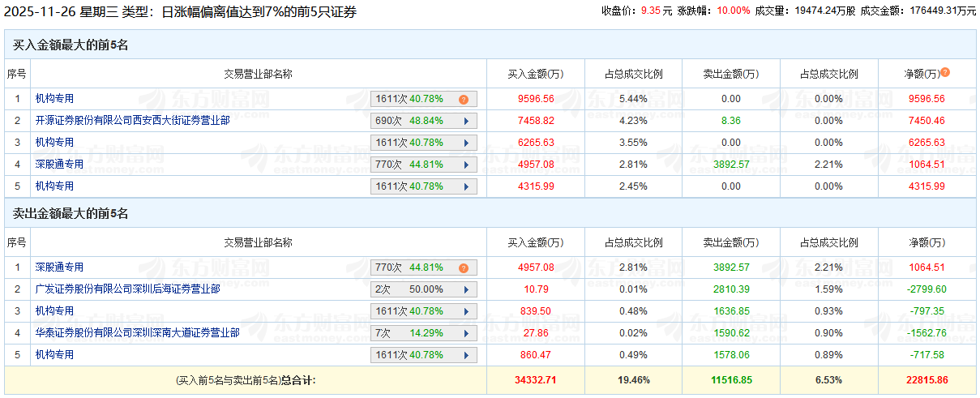This screenshot has width=980, height=398.
Task: Select the 卖出金额最大的前5名 section header
Action: point(71,214)
